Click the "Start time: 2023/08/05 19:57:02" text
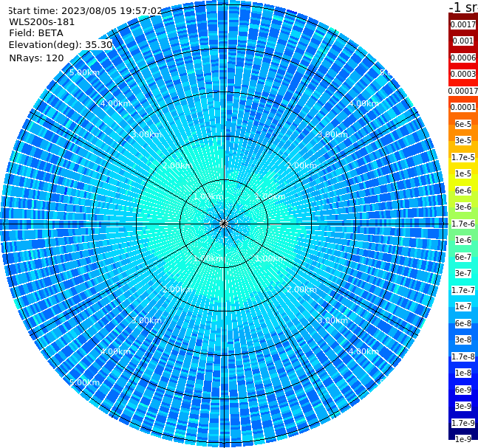 [x=85, y=10]
